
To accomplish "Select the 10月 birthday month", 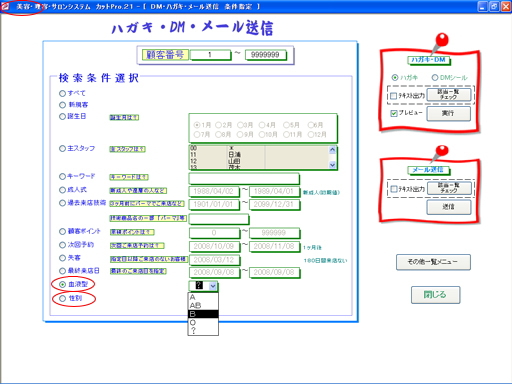I will [262, 135].
